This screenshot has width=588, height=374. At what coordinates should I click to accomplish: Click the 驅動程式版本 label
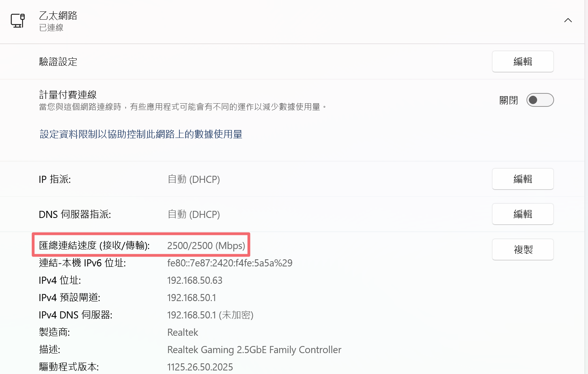[69, 367]
